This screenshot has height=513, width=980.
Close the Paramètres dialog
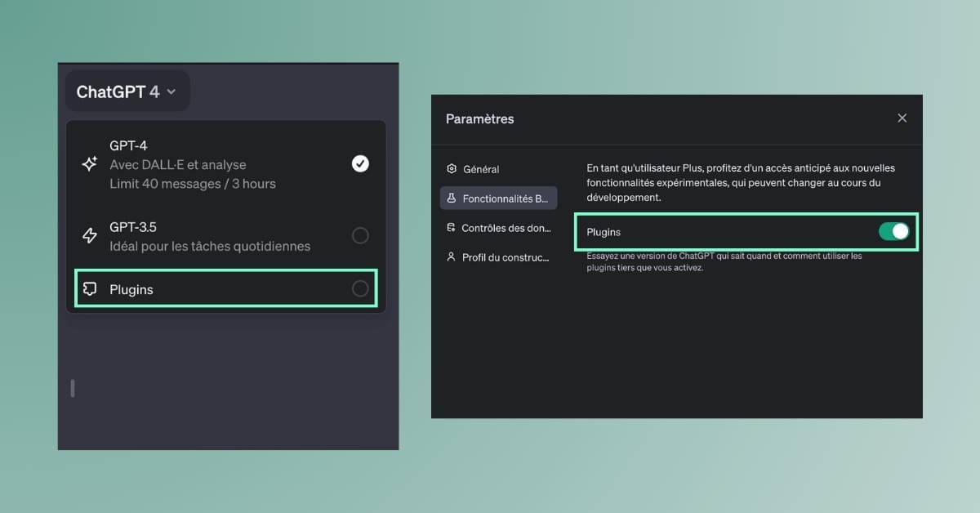[902, 118]
